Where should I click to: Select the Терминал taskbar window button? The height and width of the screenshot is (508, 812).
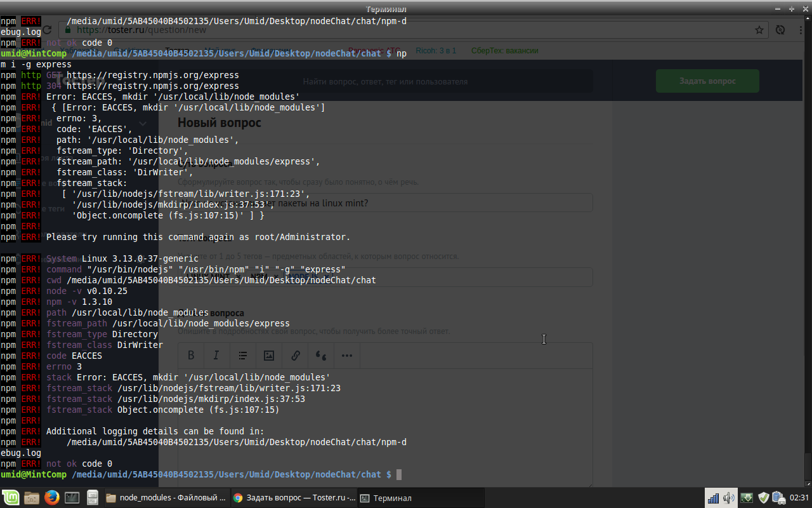coord(421,498)
